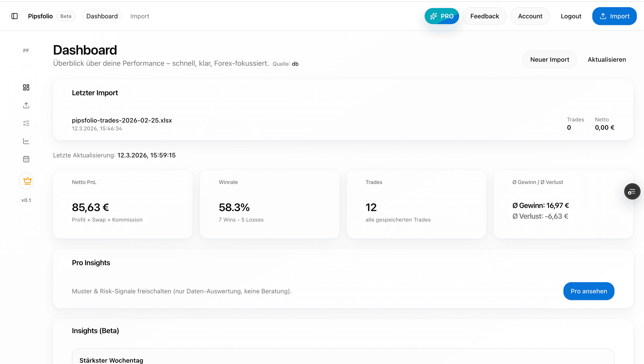This screenshot has height=364, width=644.
Task: Open the floating feedback widget on right edge
Action: pyautogui.click(x=632, y=191)
